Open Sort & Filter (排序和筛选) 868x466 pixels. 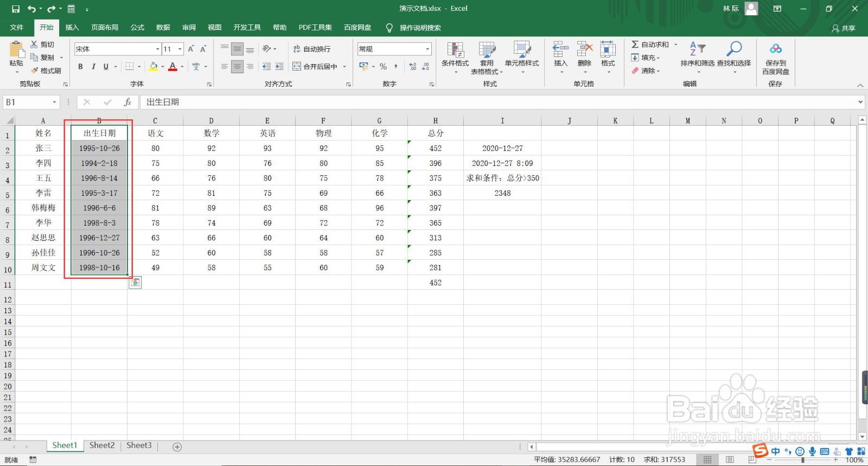(x=698, y=56)
